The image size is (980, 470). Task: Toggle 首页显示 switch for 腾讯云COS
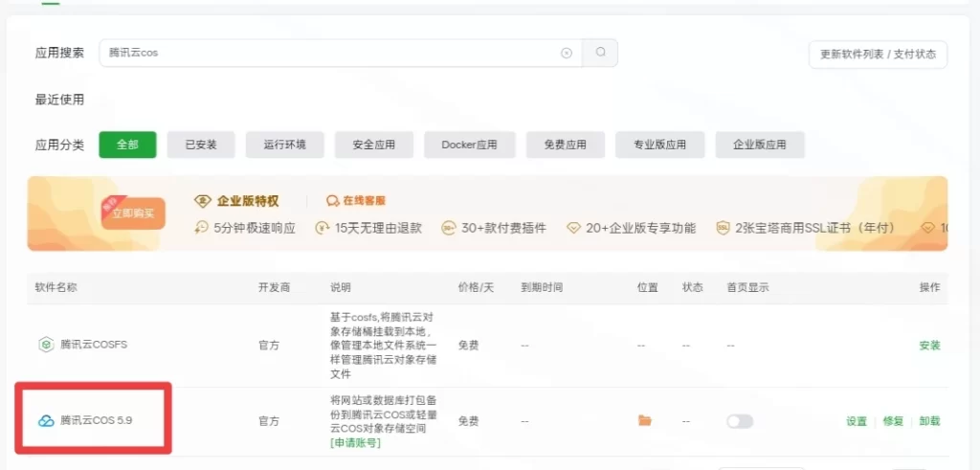[x=740, y=421]
